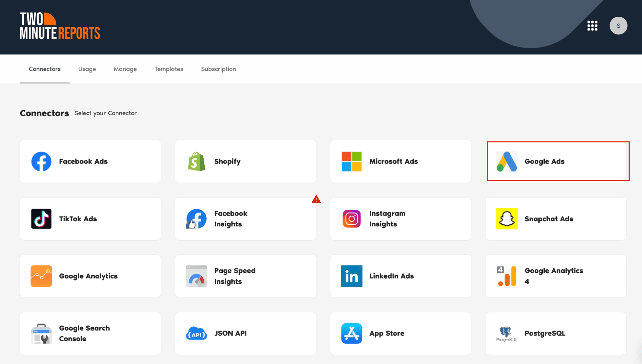Viewport: 642px width, 364px height.
Task: Select the Google Analytics connector icon
Action: 41,276
